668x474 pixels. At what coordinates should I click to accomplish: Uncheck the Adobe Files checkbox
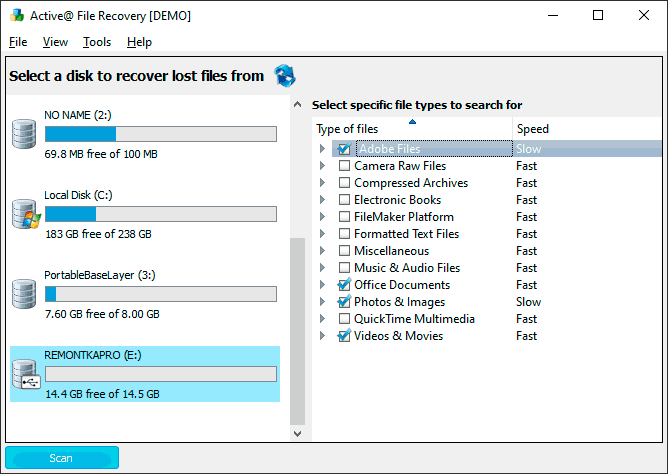[x=344, y=149]
